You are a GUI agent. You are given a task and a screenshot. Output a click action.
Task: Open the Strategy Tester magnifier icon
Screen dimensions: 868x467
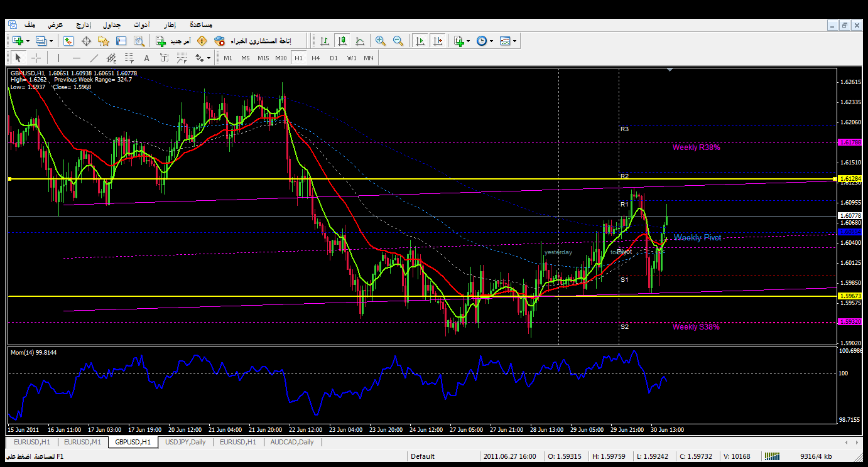[x=139, y=41]
